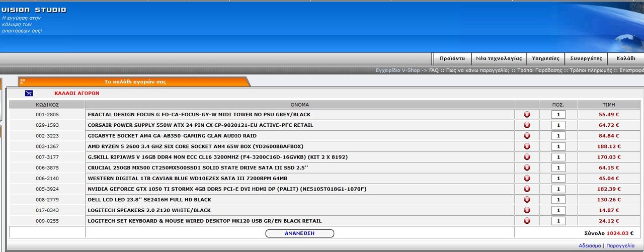The image size is (644, 252).
Task: Open the Προϊόντα menu
Action: pyautogui.click(x=452, y=58)
